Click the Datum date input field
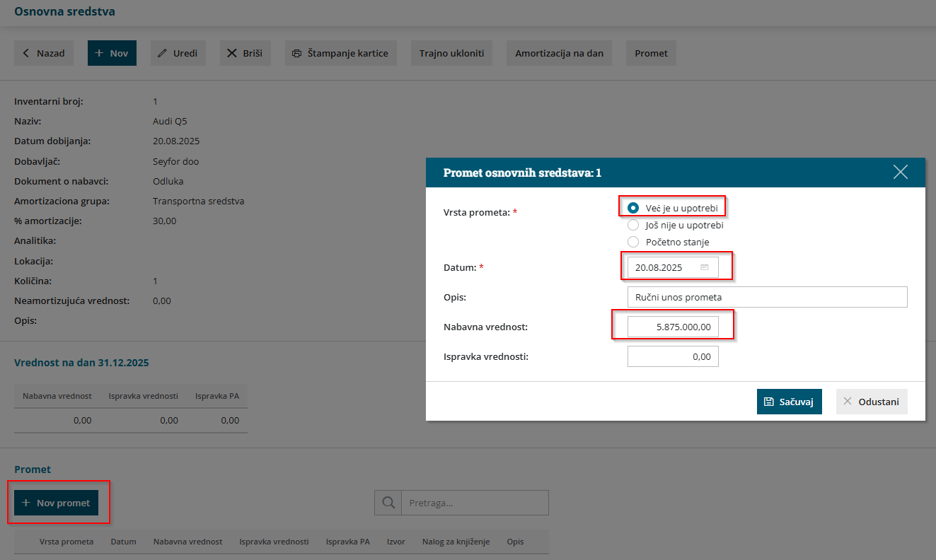 (x=673, y=267)
